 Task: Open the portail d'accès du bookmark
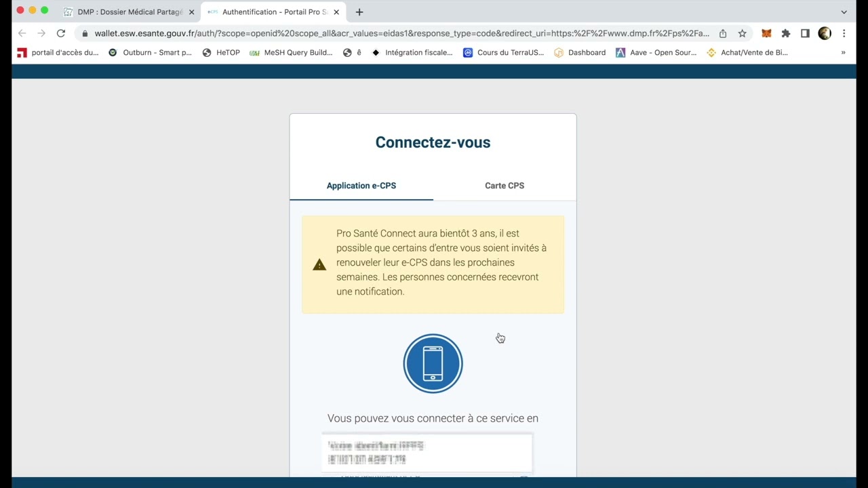pyautogui.click(x=58, y=52)
